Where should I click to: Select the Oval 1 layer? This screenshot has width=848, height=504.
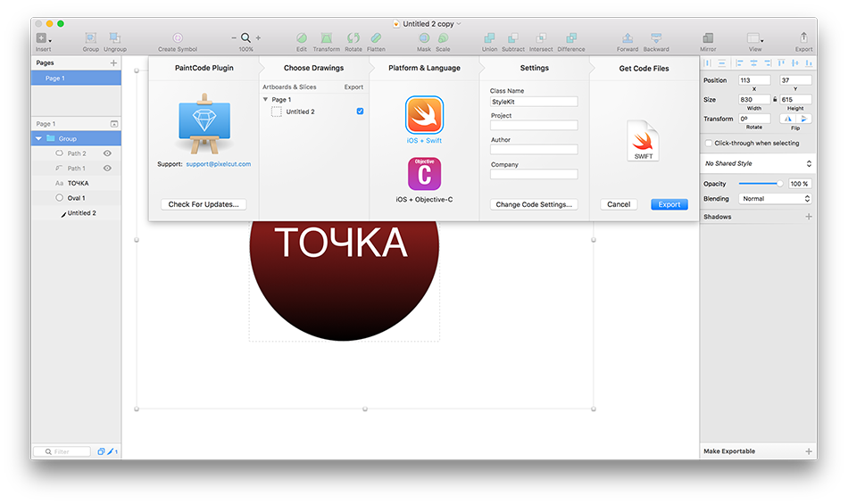click(76, 198)
